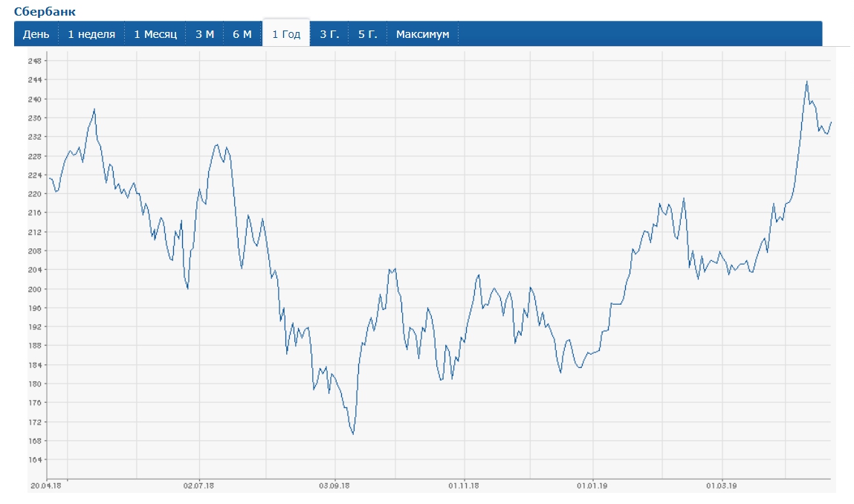Click the 20.04.18 date label
This screenshot has height=504, width=854.
pyautogui.click(x=46, y=485)
